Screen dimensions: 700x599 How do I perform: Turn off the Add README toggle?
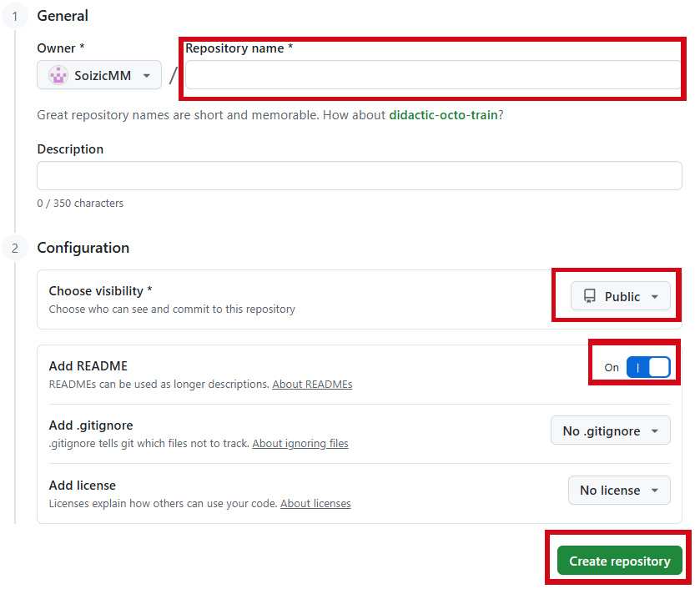[648, 367]
